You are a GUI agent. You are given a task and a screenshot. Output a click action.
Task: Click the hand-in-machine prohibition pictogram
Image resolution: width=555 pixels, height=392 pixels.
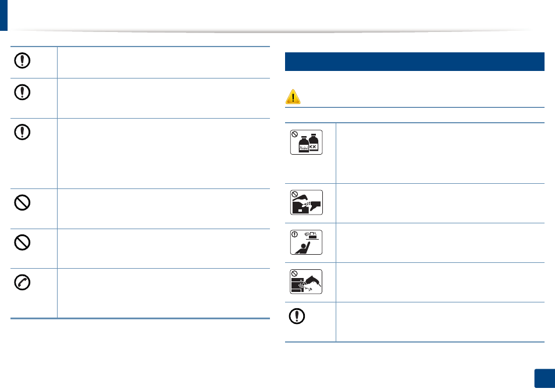click(306, 202)
